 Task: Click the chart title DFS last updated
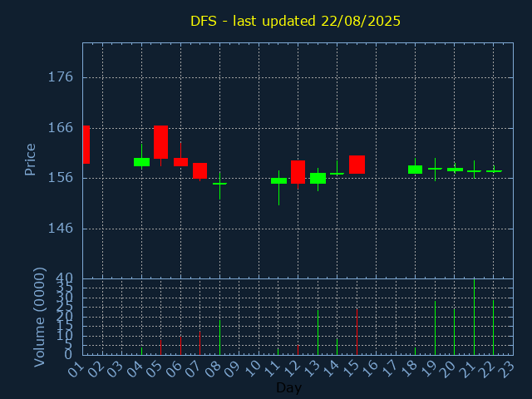[x=295, y=21]
